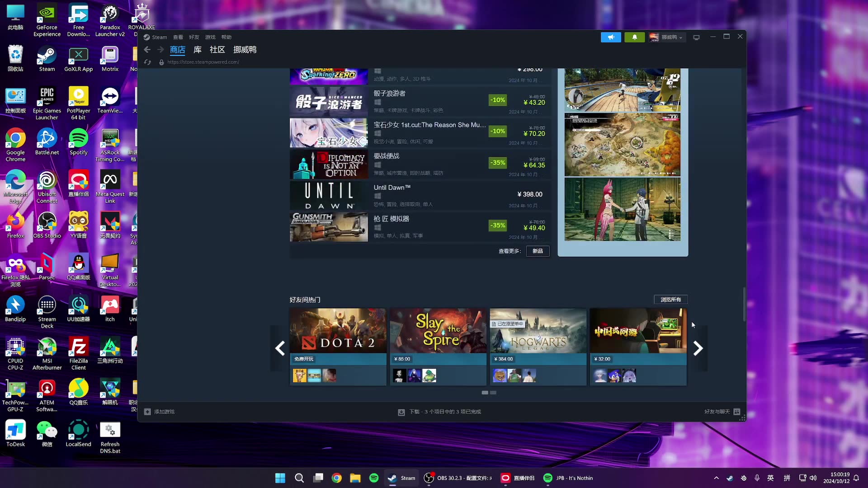Open the 挪威鸭 profile tab
Screen dimensions: 868x488
(245, 50)
